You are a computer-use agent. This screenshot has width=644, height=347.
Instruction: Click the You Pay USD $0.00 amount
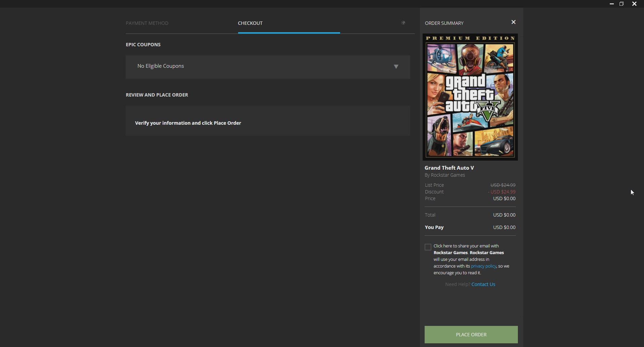(x=504, y=227)
